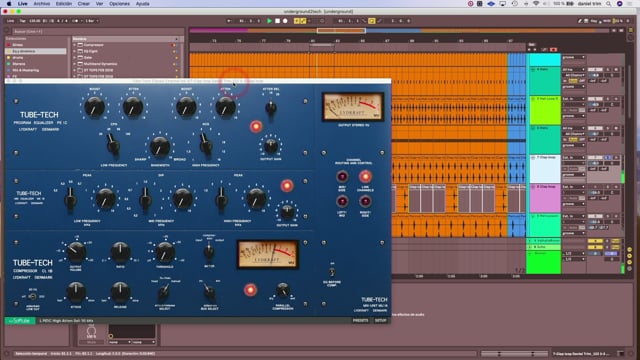Click the Softube logo in the plugin footer
Viewport: 640px width, 360px height.
20,321
